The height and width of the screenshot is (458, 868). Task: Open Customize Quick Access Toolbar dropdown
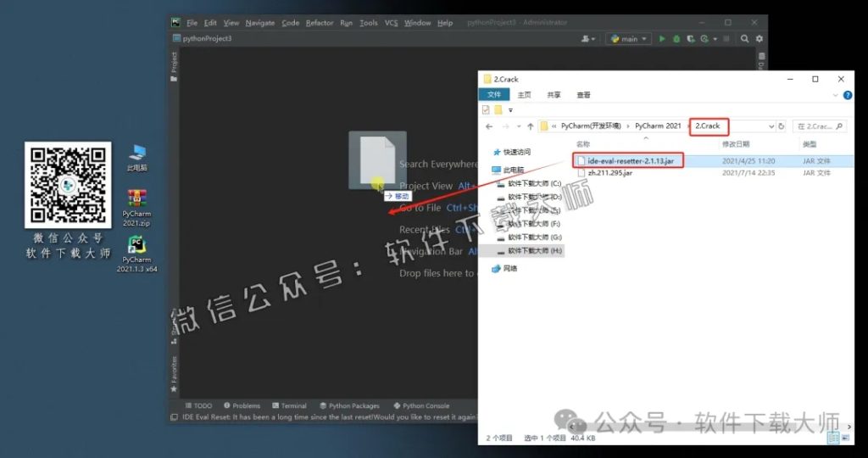point(510,109)
